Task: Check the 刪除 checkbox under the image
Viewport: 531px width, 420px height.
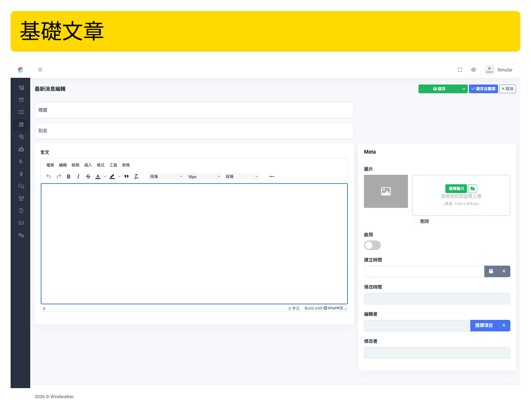Action: (x=416, y=221)
